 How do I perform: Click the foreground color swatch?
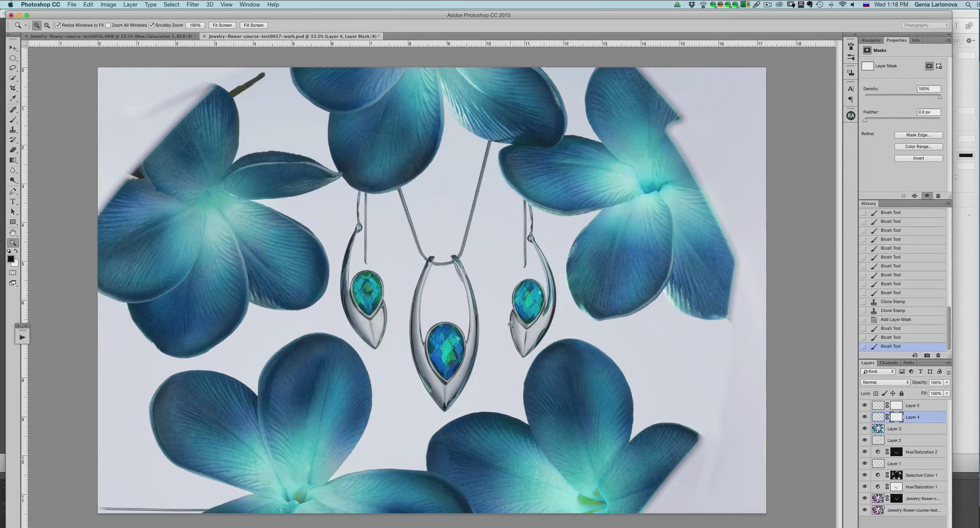pos(10,259)
